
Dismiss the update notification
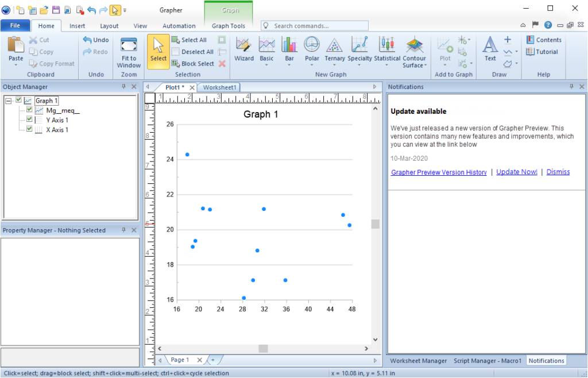coord(558,172)
